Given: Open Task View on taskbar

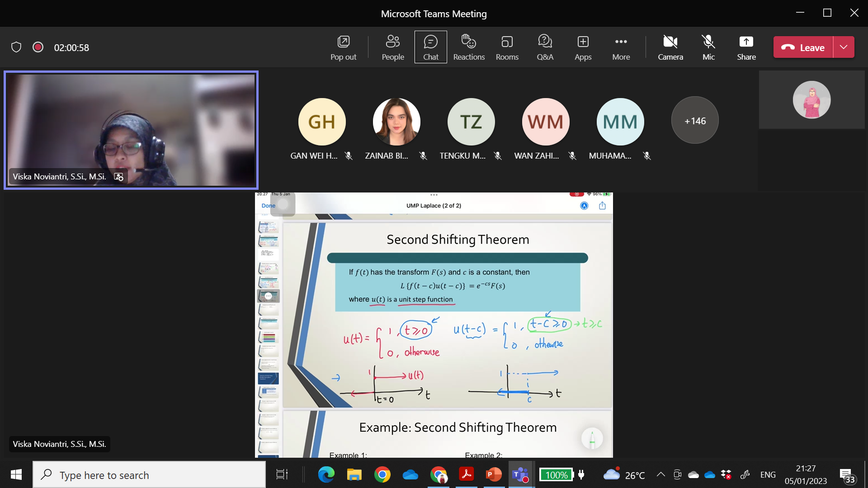Looking at the screenshot, I should [x=282, y=474].
